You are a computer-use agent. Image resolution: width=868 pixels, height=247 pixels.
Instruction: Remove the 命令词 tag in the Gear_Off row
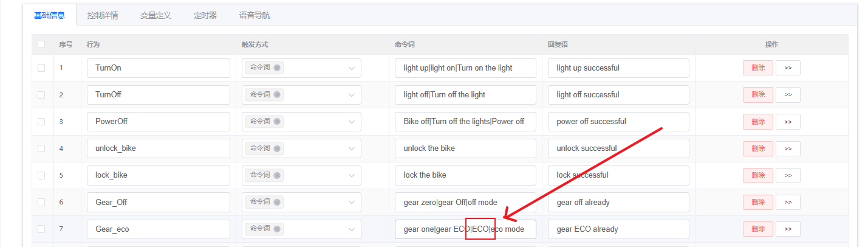coord(277,202)
